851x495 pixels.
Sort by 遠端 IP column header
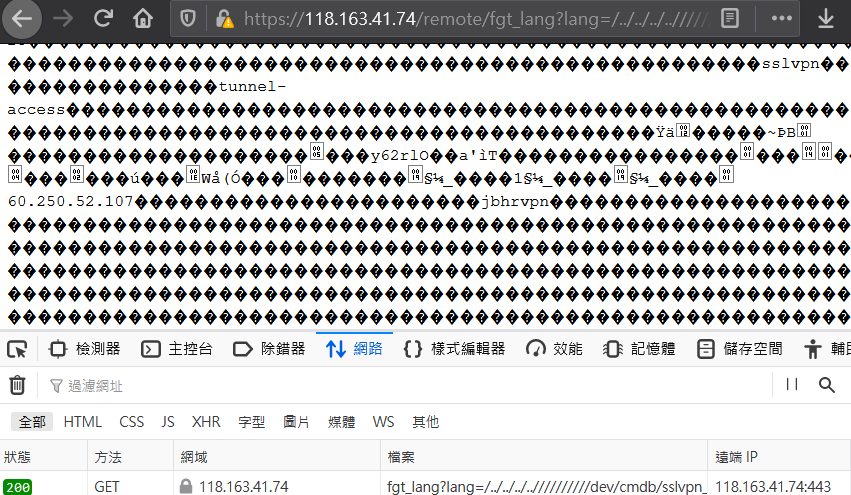(x=779, y=457)
